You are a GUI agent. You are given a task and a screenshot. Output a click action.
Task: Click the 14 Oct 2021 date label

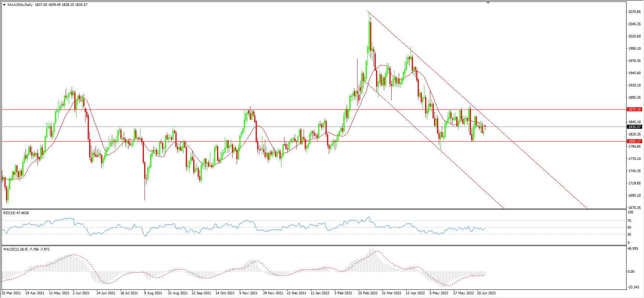(225, 293)
